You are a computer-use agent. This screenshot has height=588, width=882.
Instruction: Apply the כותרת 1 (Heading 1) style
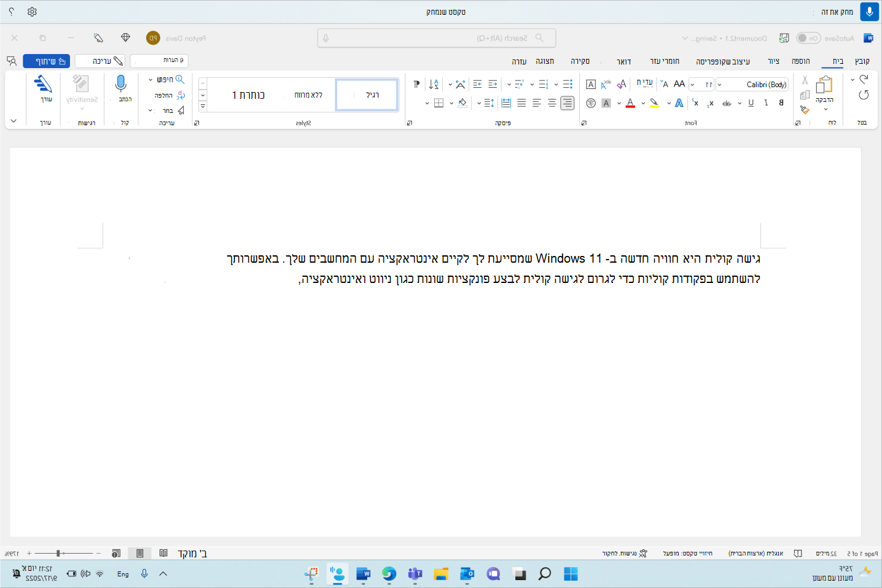[x=248, y=95]
